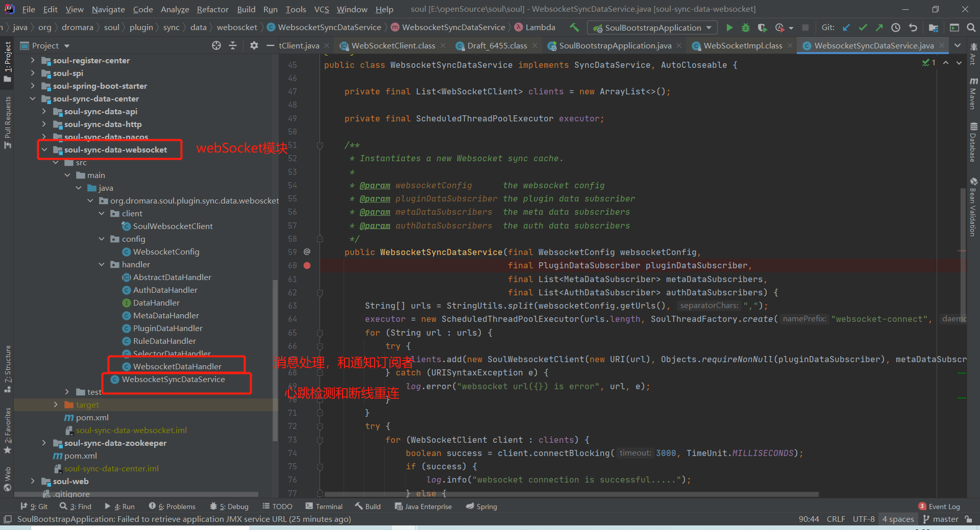
Task: Click the master git branch widget
Action: click(941, 519)
